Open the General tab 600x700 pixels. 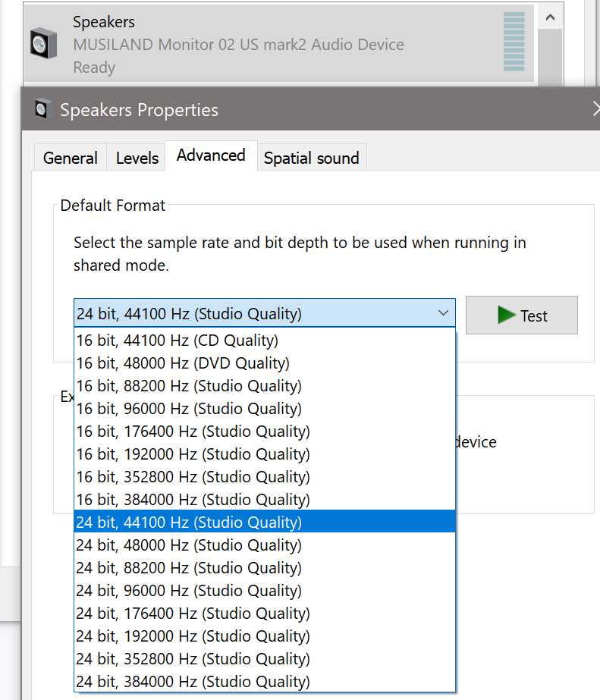coord(70,158)
